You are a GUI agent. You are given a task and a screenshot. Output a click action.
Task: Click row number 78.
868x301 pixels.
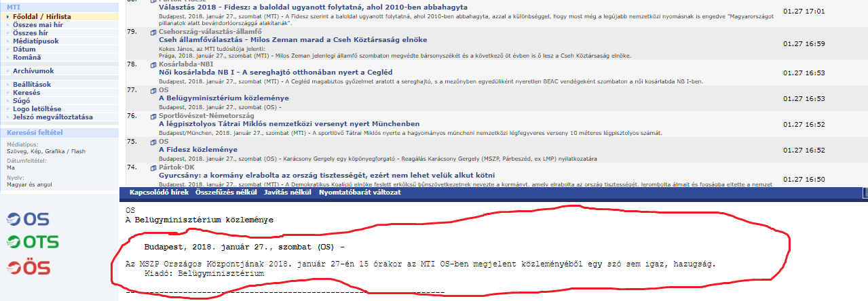132,64
